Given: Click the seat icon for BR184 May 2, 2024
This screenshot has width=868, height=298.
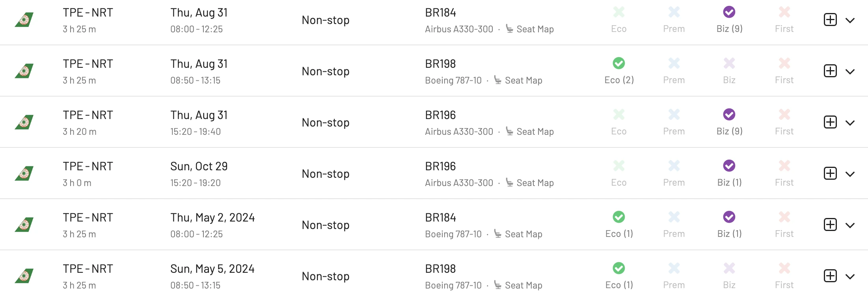Looking at the screenshot, I should pyautogui.click(x=498, y=234).
